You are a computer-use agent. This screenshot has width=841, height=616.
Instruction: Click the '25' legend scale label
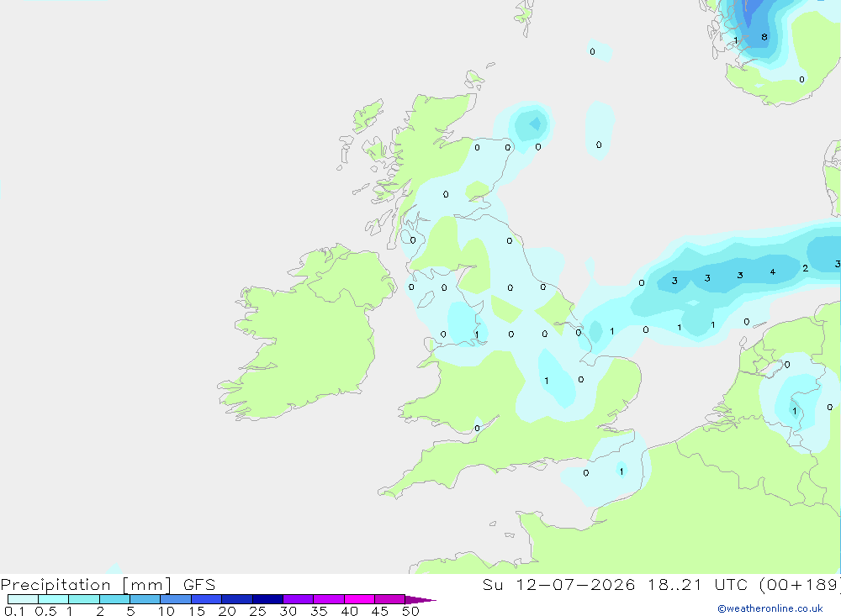coord(257,611)
